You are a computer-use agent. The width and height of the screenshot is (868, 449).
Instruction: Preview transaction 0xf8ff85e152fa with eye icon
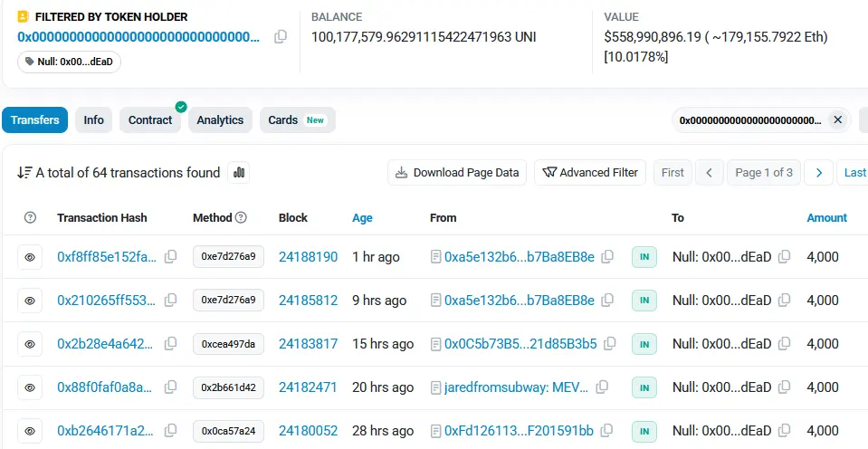pos(30,257)
